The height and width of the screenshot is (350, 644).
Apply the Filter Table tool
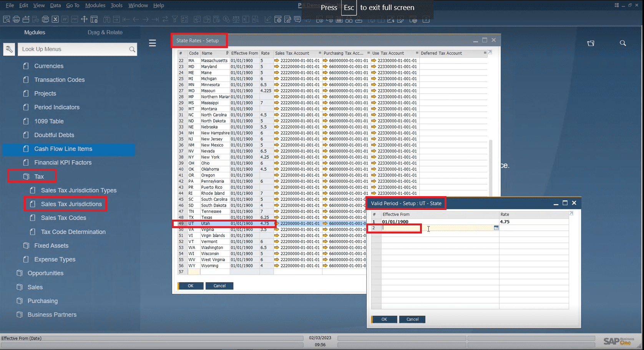pyautogui.click(x=175, y=19)
